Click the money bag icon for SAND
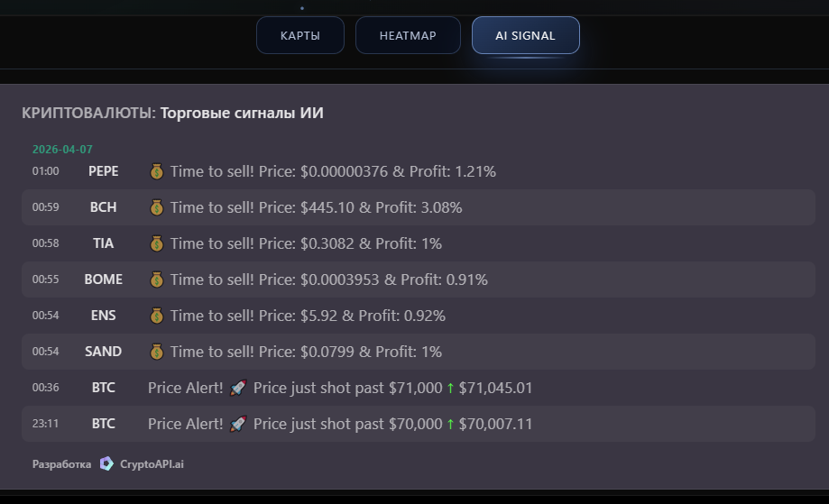The height and width of the screenshot is (504, 829). point(157,352)
